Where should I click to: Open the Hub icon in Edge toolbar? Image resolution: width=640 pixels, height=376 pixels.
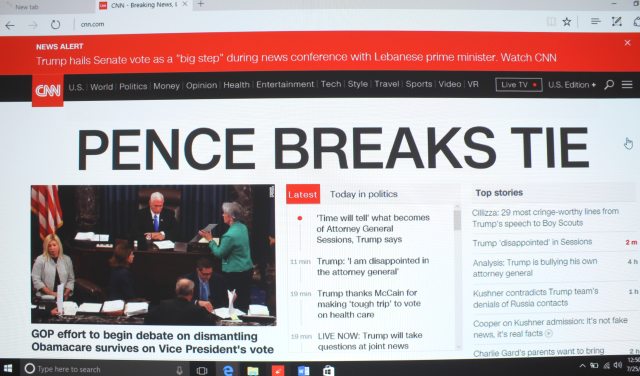pos(596,21)
